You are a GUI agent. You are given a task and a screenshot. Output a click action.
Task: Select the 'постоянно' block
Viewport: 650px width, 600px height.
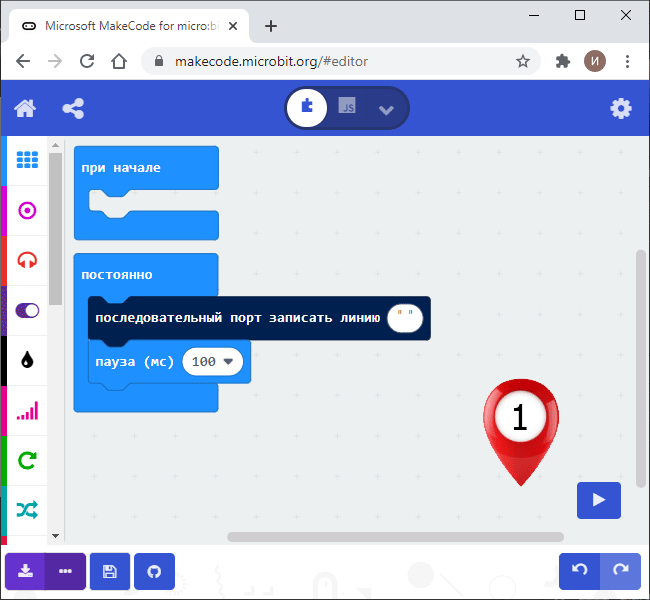point(146,274)
